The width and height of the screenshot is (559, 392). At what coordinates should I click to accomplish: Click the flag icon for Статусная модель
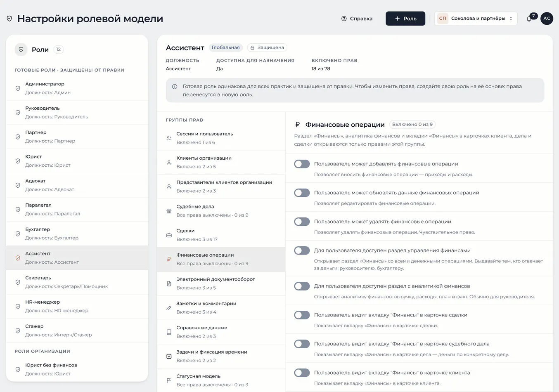(x=169, y=380)
